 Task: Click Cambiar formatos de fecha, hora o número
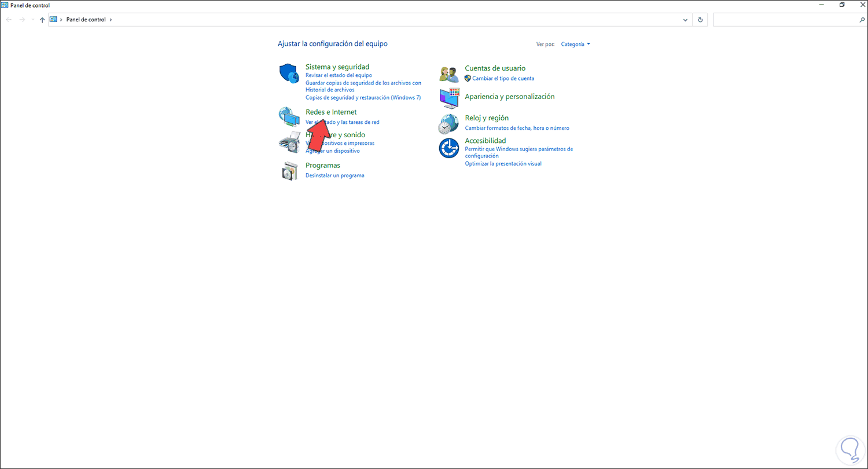coord(517,128)
